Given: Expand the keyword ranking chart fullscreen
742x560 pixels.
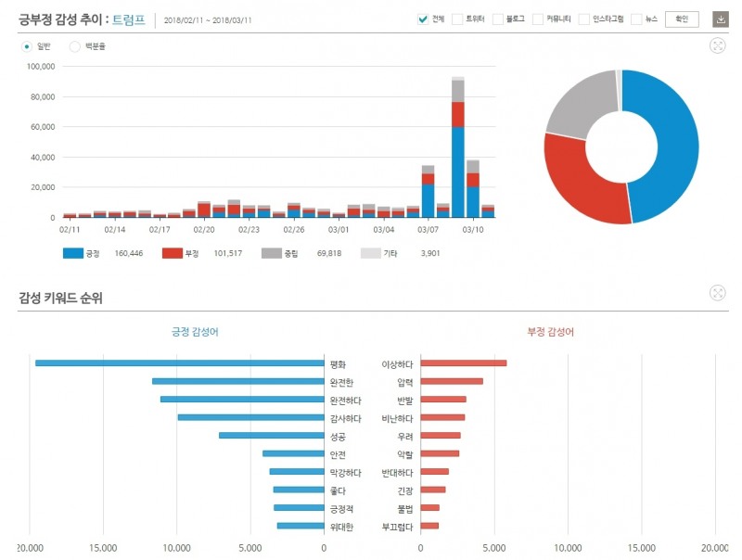Looking at the screenshot, I should (717, 293).
